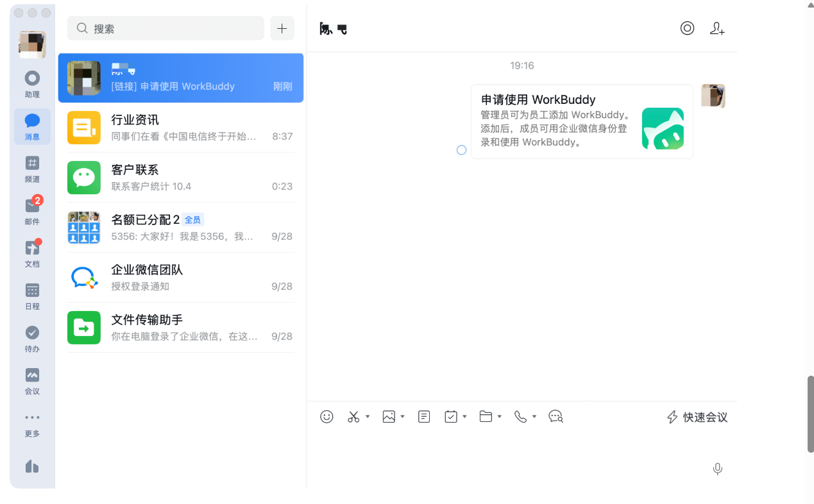Click the 全员 tag on group chat
814x504 pixels.
pos(192,219)
